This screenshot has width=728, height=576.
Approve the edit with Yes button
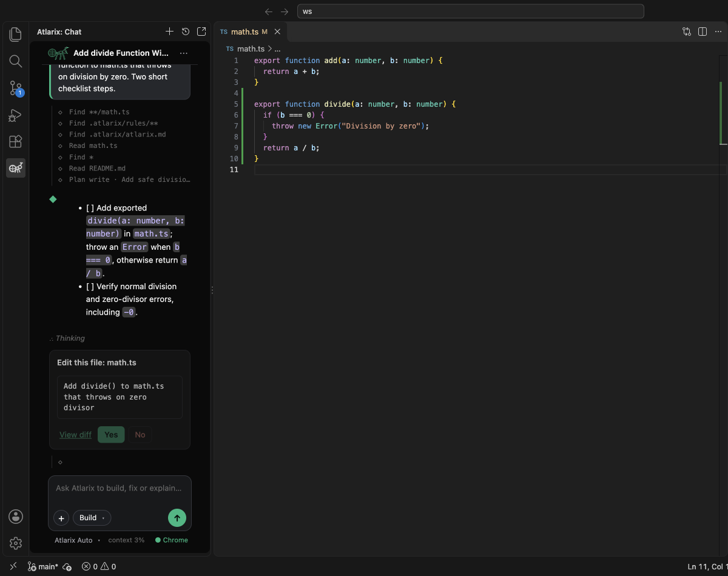[111, 435]
